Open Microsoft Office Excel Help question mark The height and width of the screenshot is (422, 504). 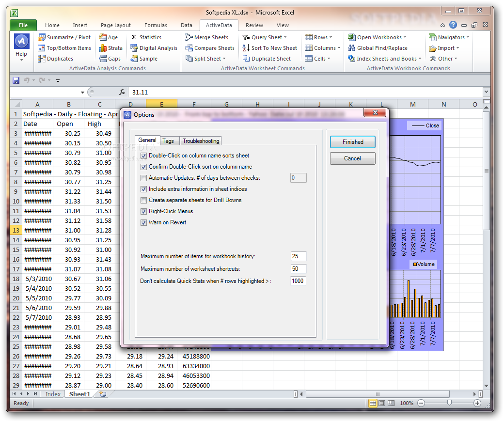453,25
